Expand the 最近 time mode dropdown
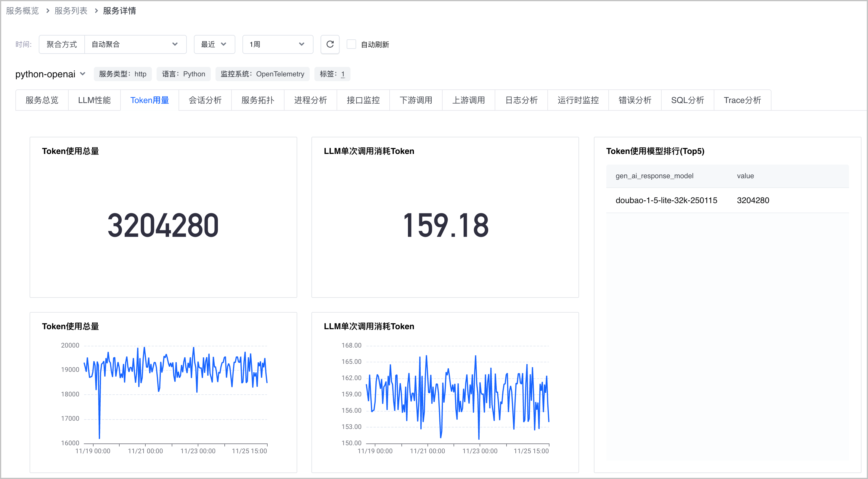Viewport: 868px width, 479px height. 214,44
